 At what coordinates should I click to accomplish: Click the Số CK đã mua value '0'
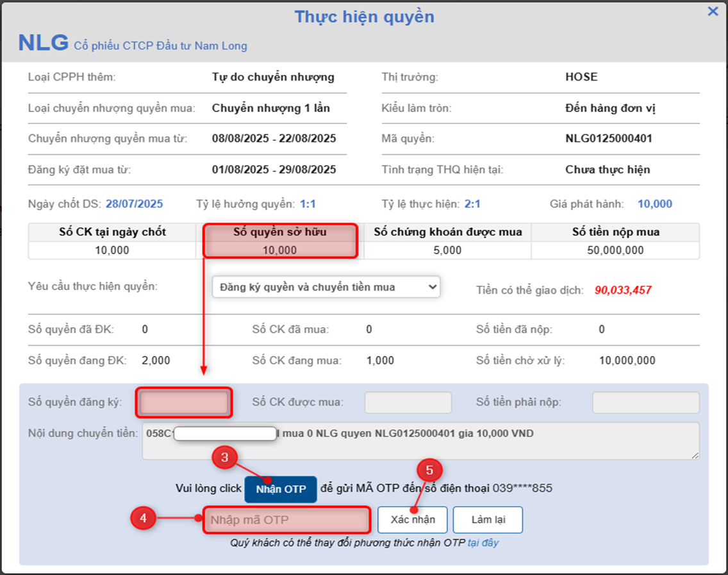(x=369, y=330)
